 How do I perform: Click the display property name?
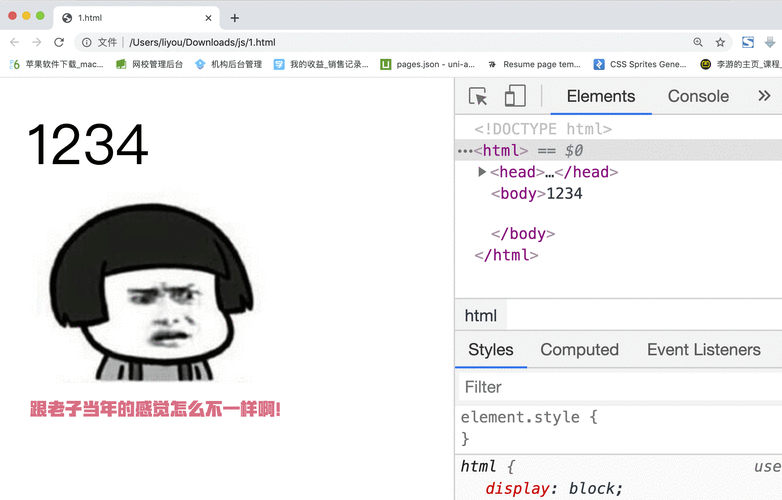517,489
